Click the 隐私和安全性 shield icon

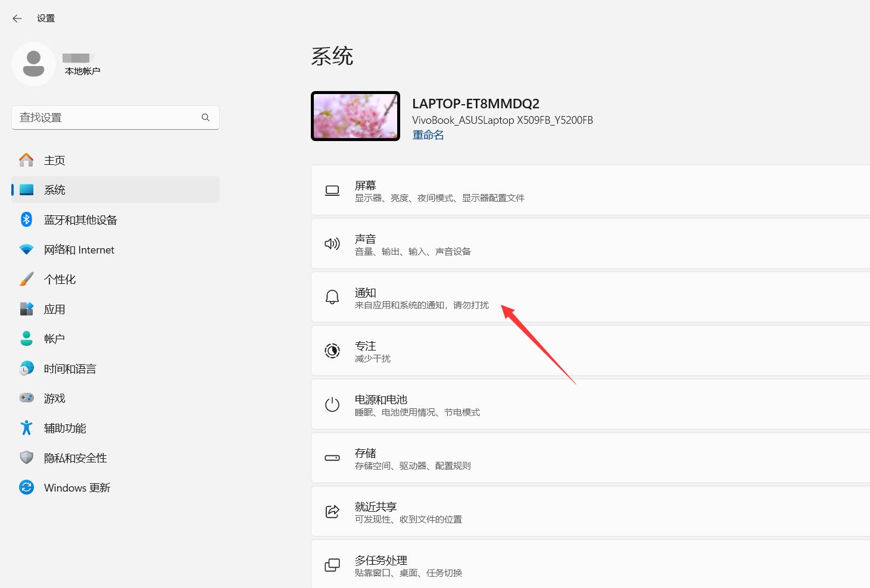click(x=26, y=458)
